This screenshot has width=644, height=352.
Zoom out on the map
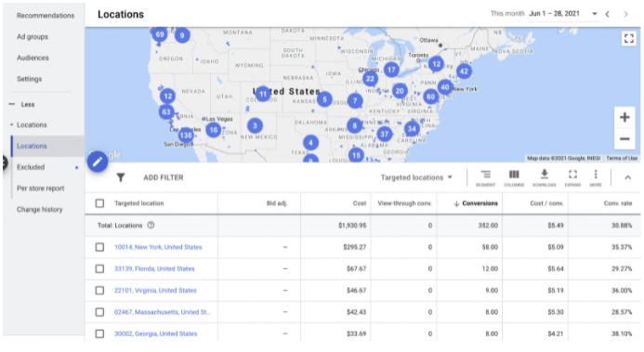point(624,138)
